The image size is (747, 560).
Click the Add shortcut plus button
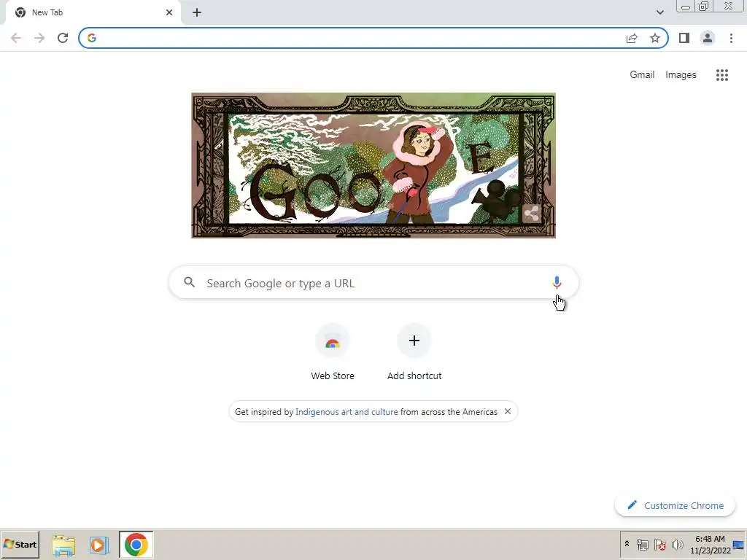pos(414,341)
